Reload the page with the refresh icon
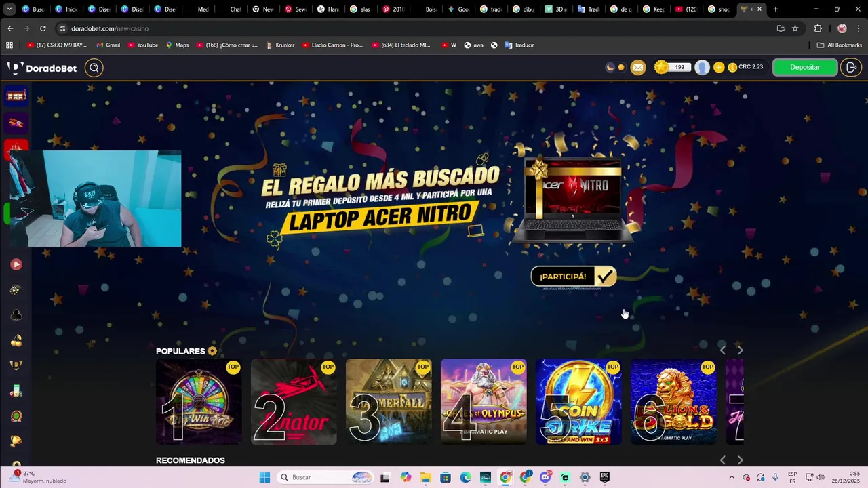 coord(43,28)
